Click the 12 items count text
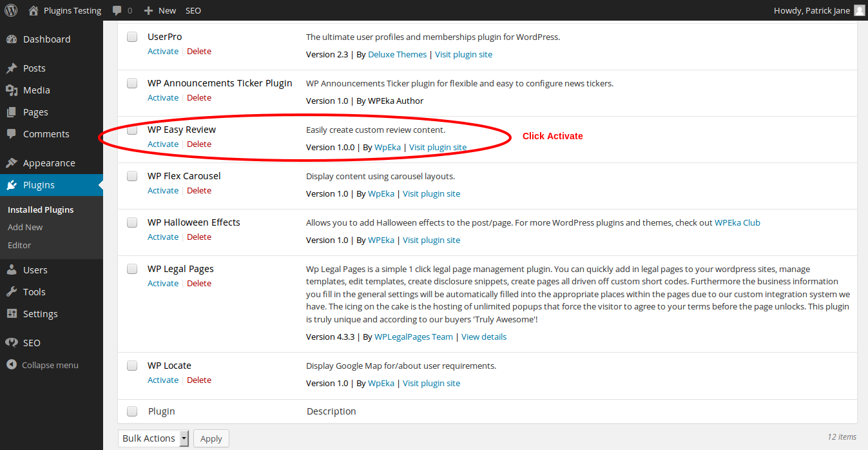This screenshot has width=868, height=450. click(x=842, y=437)
